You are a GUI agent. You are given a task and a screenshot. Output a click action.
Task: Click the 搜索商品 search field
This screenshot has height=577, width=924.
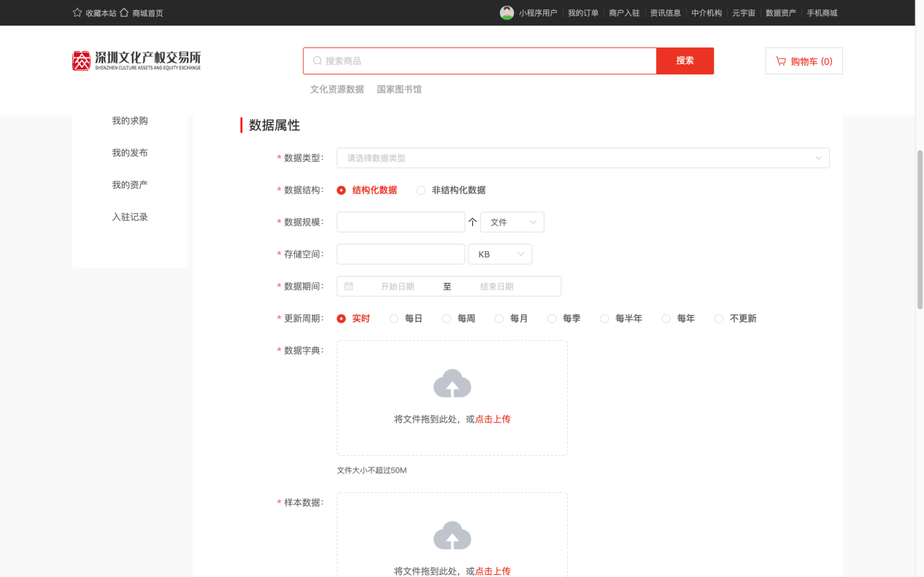pyautogui.click(x=480, y=61)
